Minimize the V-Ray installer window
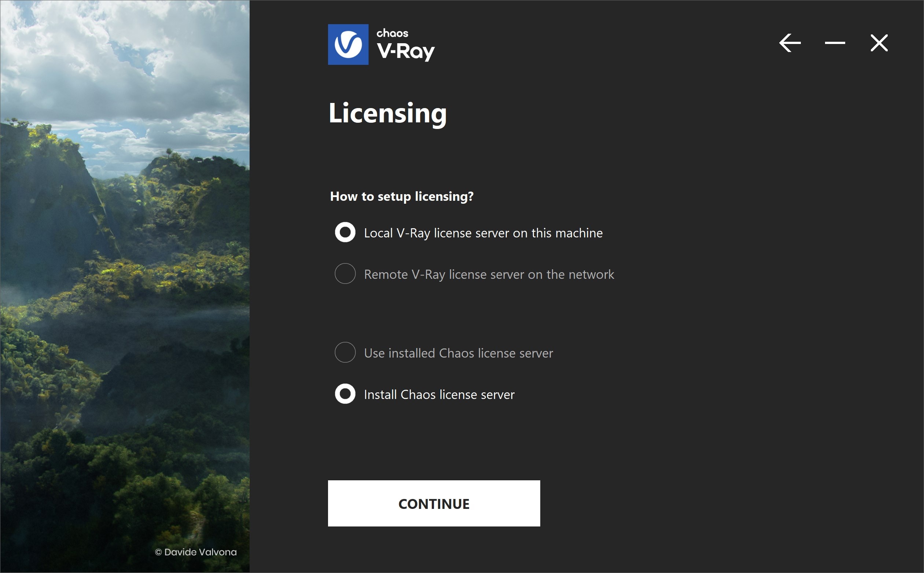This screenshot has width=924, height=573. pos(835,43)
